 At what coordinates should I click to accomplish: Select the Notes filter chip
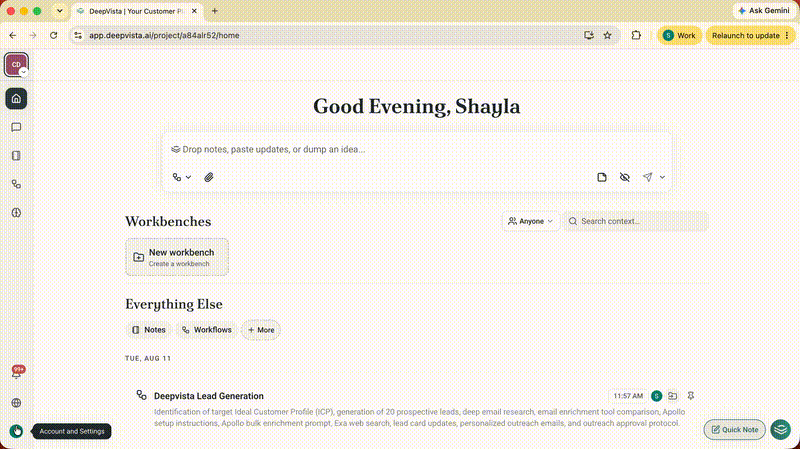pos(148,330)
